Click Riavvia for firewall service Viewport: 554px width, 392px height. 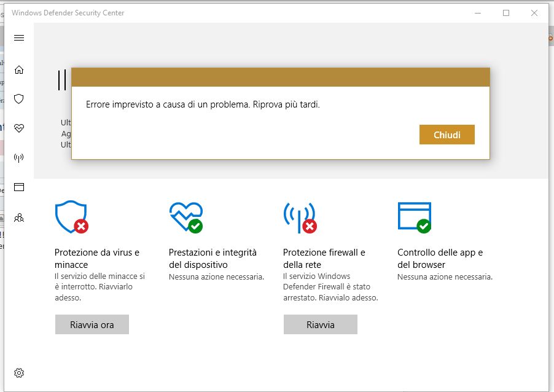click(321, 324)
